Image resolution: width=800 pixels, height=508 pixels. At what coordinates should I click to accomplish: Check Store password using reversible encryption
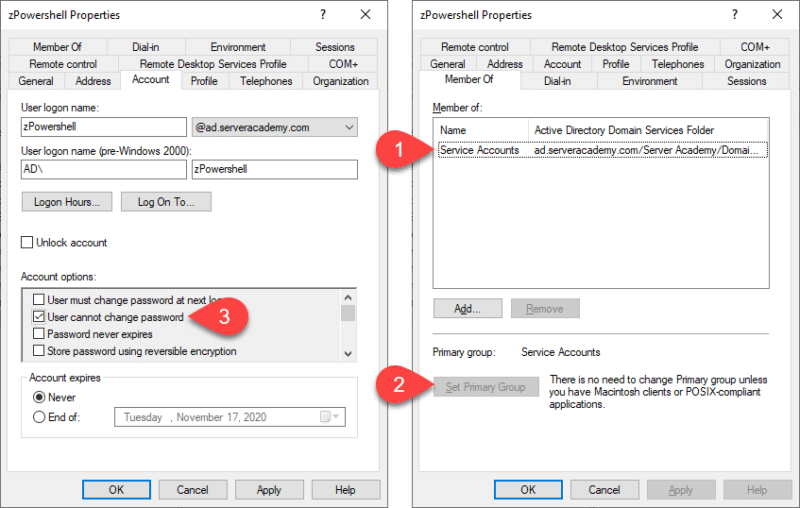tap(40, 351)
